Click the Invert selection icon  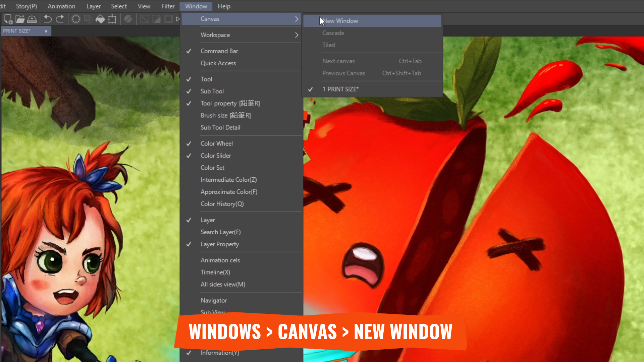pyautogui.click(x=156, y=19)
